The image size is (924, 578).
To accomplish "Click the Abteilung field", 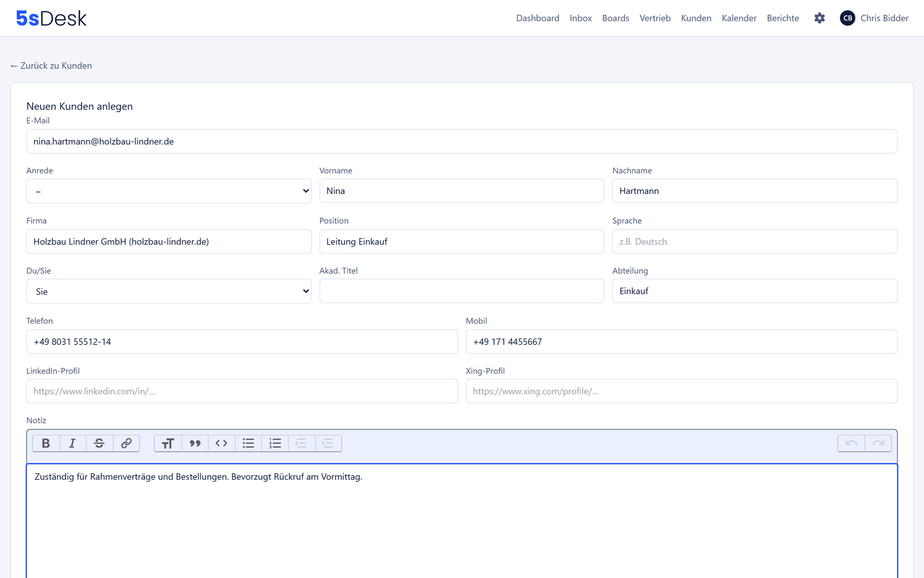I will pyautogui.click(x=755, y=291).
